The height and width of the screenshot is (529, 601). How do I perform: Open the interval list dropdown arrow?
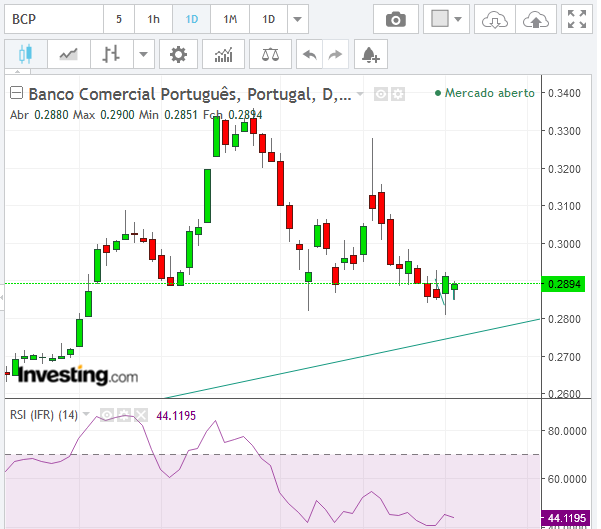coord(298,19)
